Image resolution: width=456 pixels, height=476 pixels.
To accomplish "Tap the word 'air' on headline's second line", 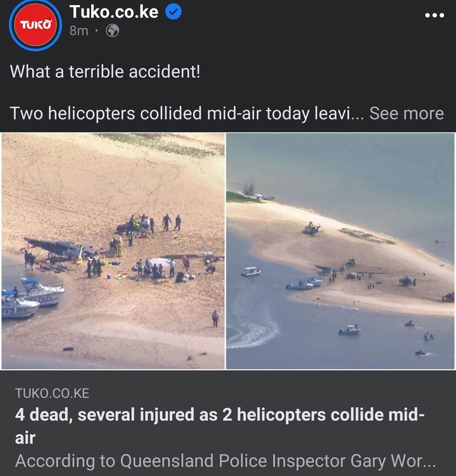I will (x=25, y=438).
